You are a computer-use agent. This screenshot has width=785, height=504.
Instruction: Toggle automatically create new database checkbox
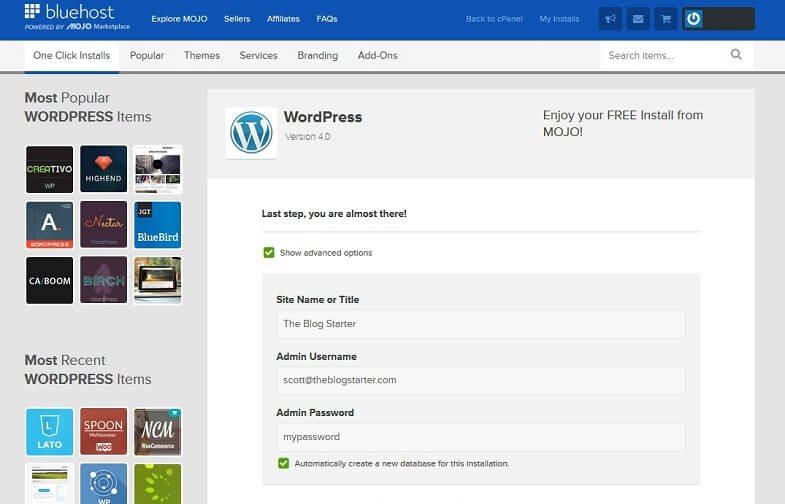click(x=283, y=463)
